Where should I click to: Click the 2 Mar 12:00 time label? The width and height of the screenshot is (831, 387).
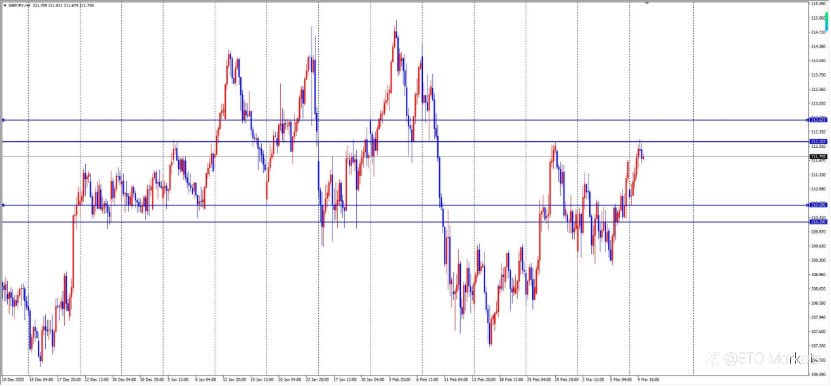click(x=594, y=380)
